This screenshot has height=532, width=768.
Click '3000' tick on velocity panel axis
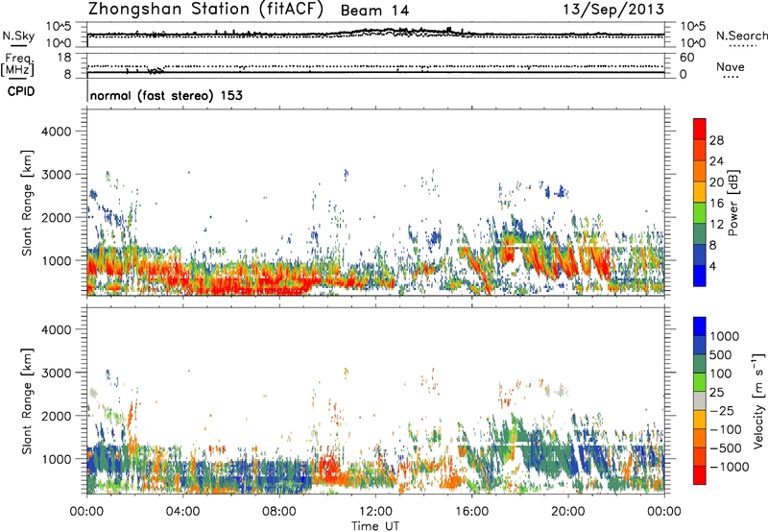point(57,373)
